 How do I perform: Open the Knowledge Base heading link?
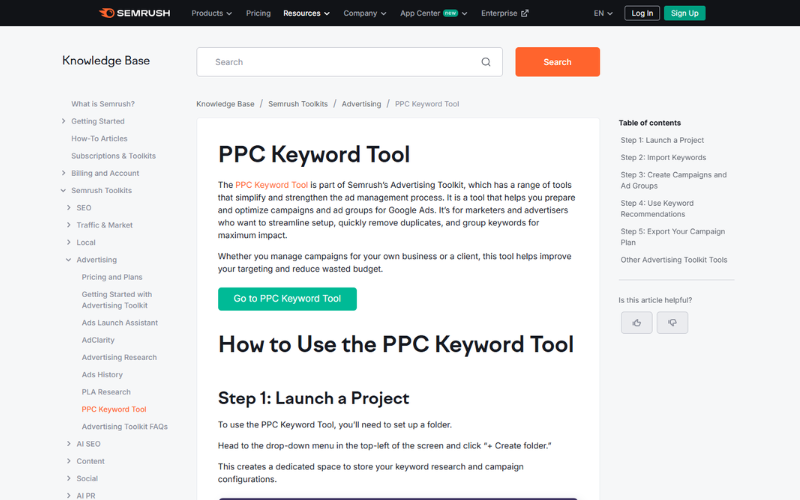pos(106,61)
